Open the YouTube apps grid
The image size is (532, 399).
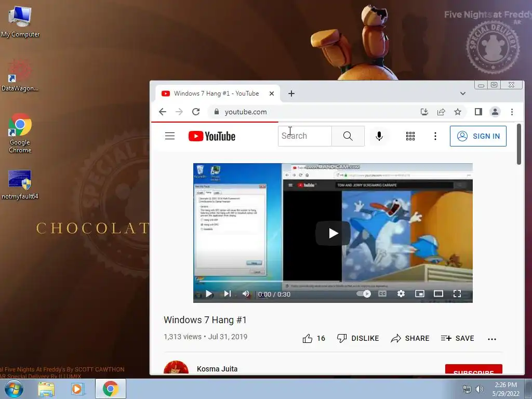pyautogui.click(x=410, y=136)
